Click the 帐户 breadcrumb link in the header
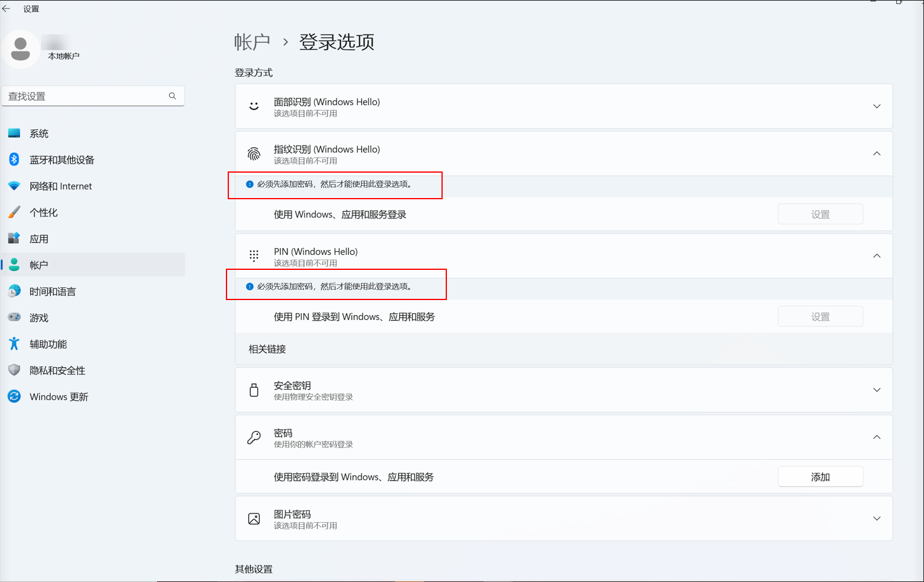 click(x=252, y=42)
